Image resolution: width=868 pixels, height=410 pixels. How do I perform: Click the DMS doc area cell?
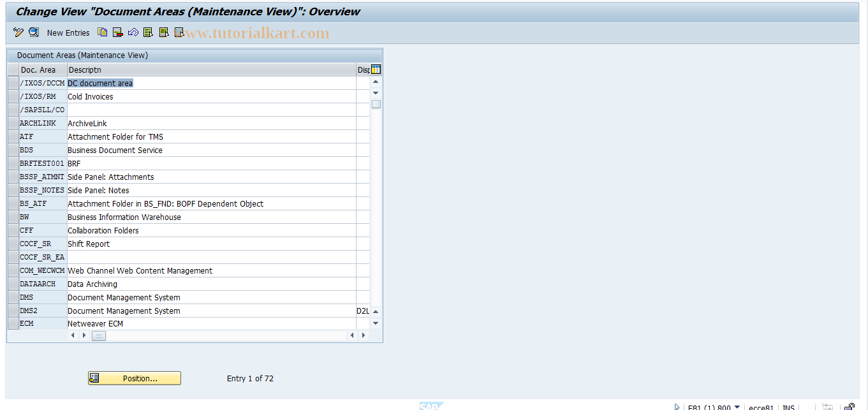(43, 297)
